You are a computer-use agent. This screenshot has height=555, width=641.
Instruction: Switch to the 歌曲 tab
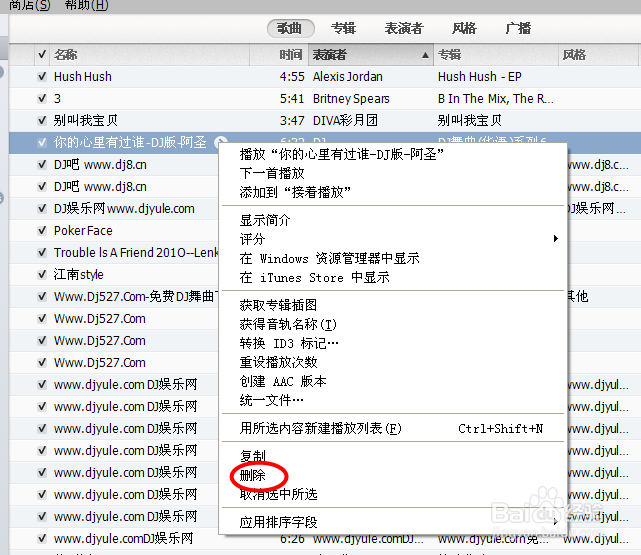291,28
